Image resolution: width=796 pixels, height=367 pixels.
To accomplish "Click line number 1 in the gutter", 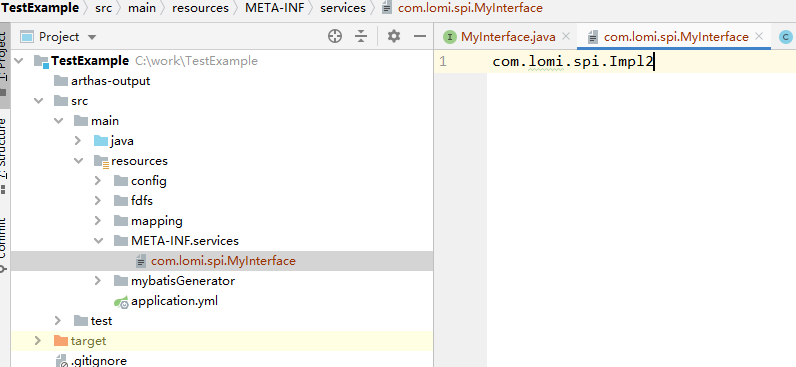I will point(443,62).
